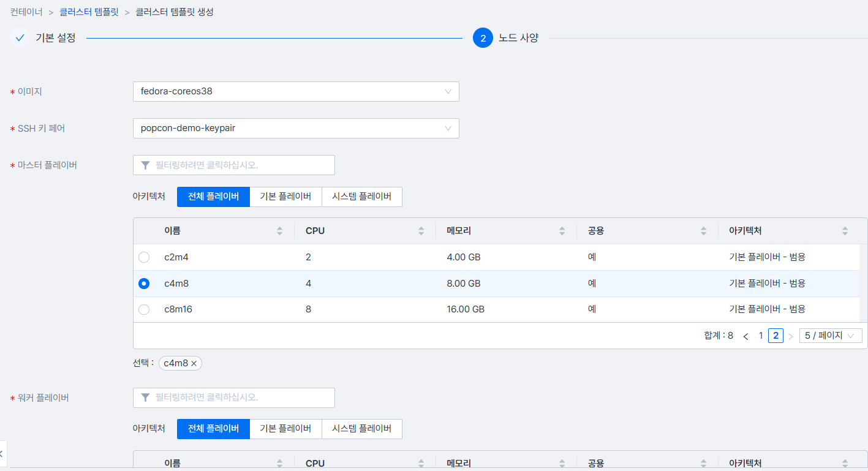Click the 아키텍처 column sort icon
Screen dimensions: 868x471
pyautogui.click(x=845, y=231)
